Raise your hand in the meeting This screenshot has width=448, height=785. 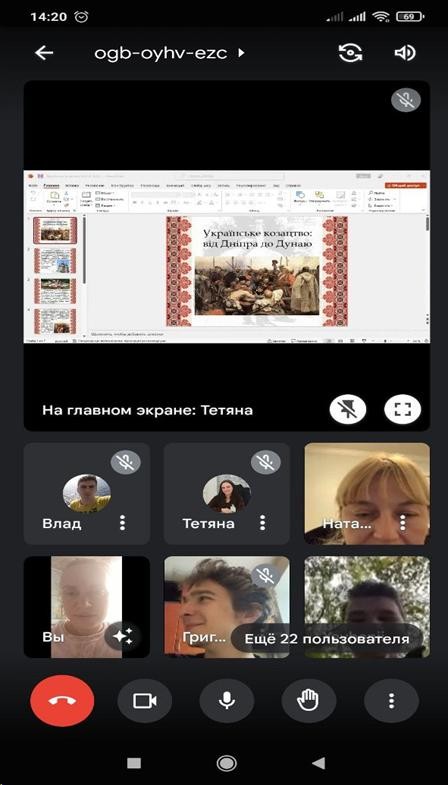click(308, 700)
